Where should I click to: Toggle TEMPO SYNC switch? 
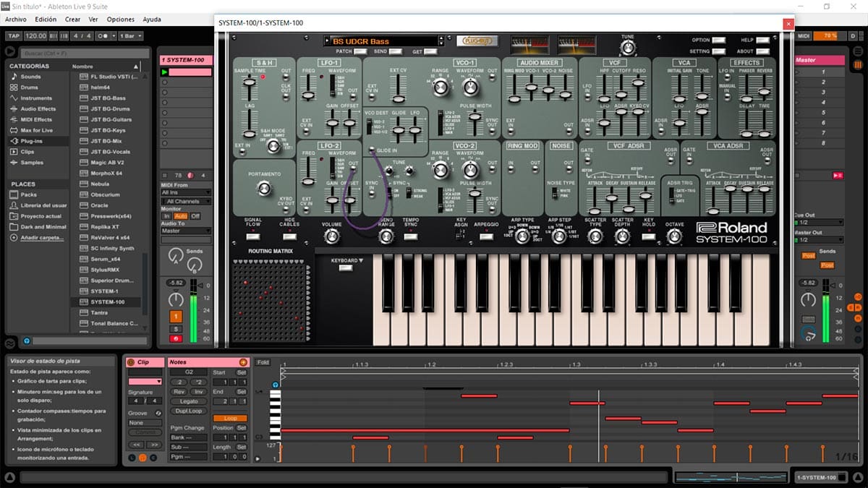411,236
